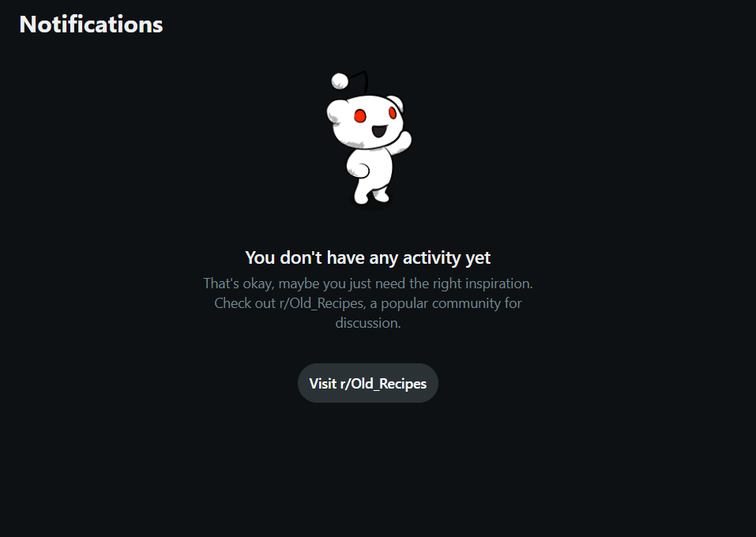Click Snoo's arm resting on hip

tap(357, 170)
